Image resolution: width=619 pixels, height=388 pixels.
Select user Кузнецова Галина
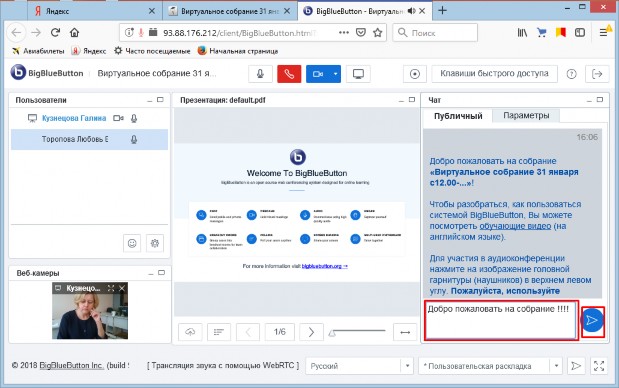[x=74, y=118]
